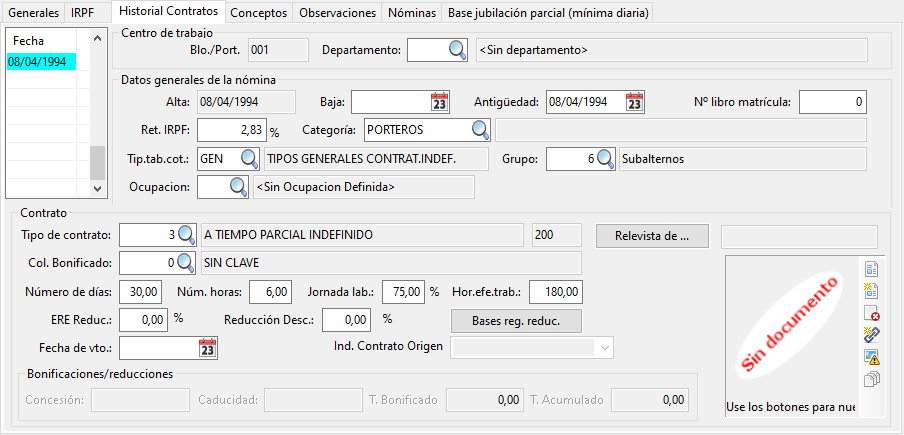This screenshot has height=435, width=904.
Task: Open the Nóminas tab
Action: (412, 13)
